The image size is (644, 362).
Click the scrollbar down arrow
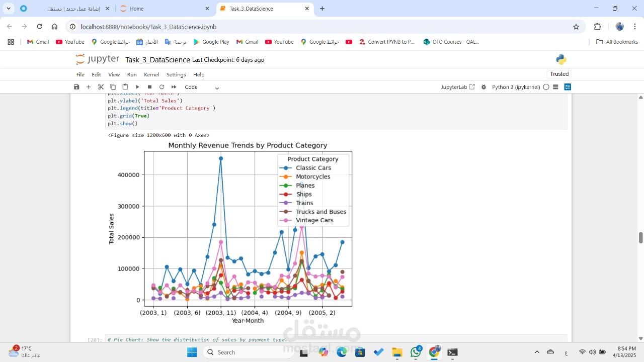[641, 338]
